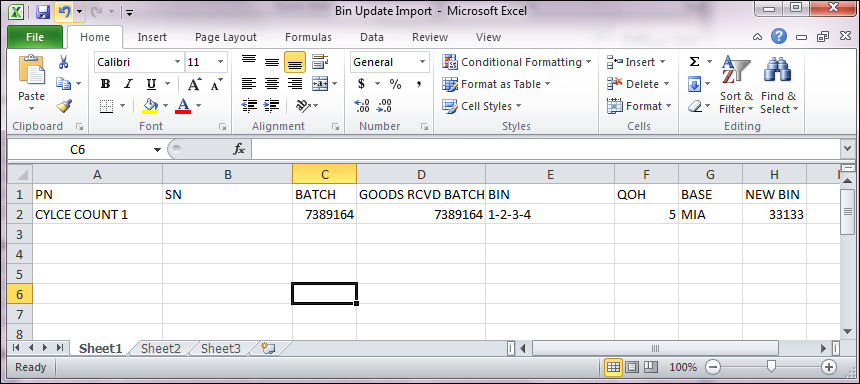Switch to Review tab
The height and width of the screenshot is (384, 860).
pos(430,37)
